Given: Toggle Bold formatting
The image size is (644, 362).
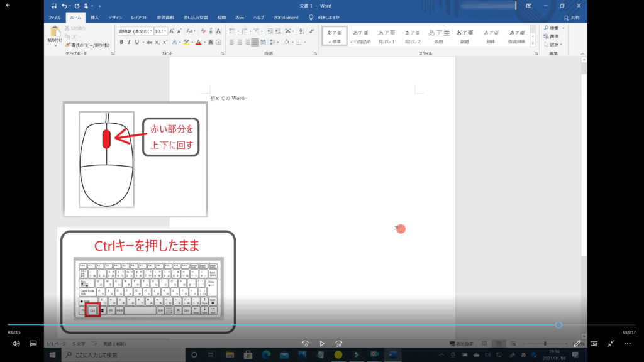Looking at the screenshot, I should pos(121,42).
